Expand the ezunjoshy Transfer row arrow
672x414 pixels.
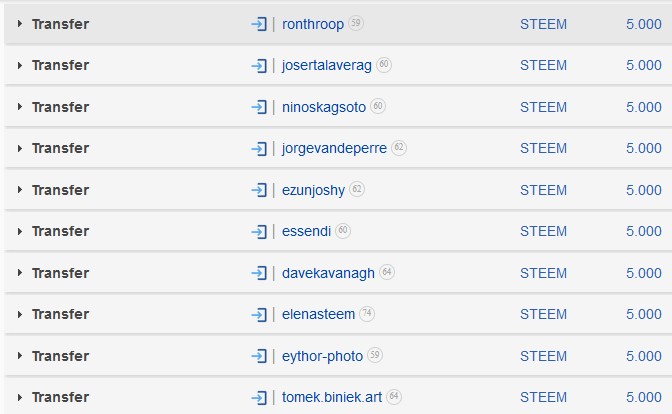(20, 189)
